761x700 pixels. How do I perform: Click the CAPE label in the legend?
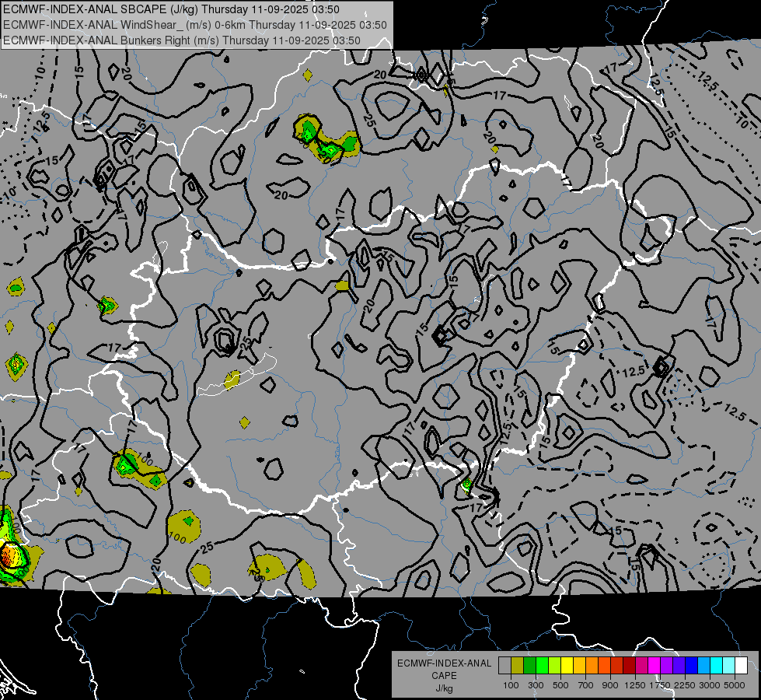point(444,676)
